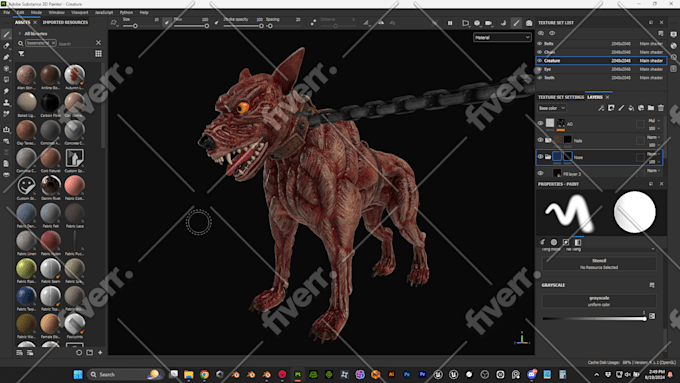
Task: Select the Smudge tool
Action: (6, 91)
